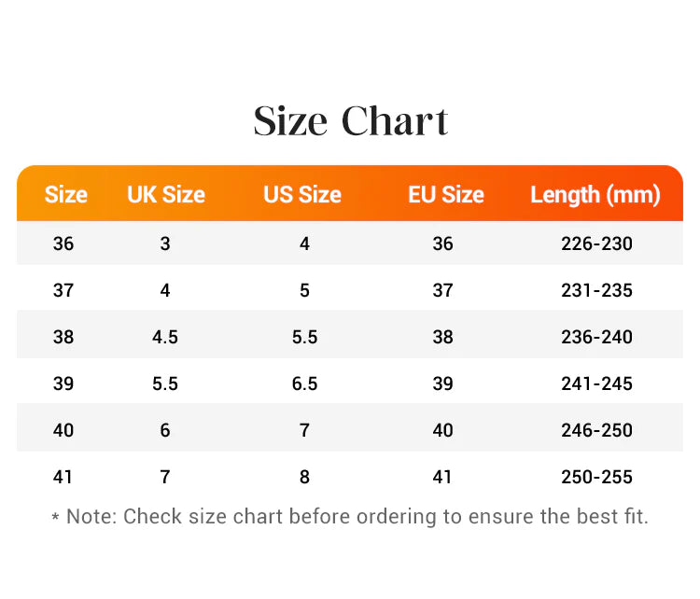Click size 36 in the first column
This screenshot has width=700, height=599.
[x=63, y=244]
